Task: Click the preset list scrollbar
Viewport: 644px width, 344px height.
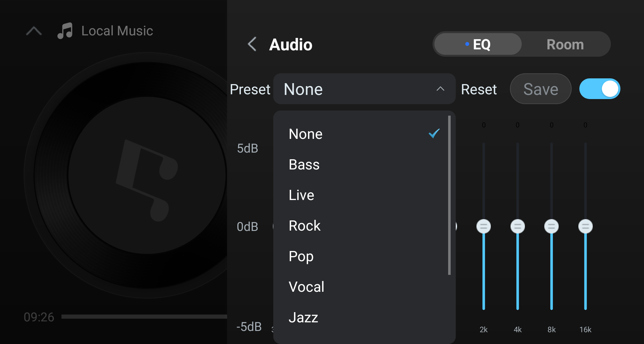Action: 449,195
